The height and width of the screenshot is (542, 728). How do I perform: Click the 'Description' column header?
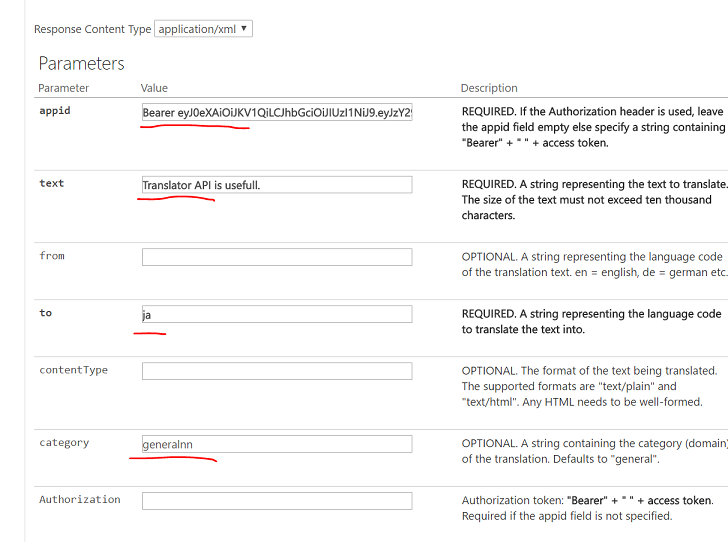[x=489, y=88]
